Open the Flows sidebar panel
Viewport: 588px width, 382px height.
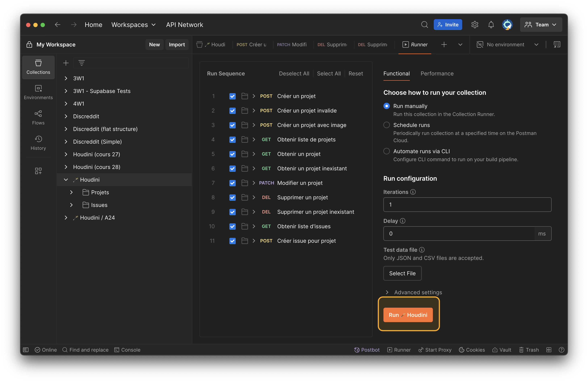tap(38, 118)
